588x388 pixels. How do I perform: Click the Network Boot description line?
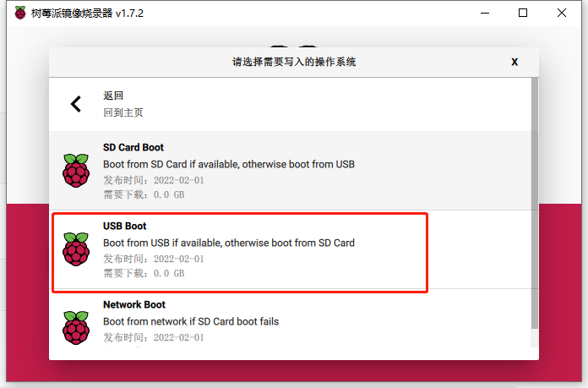[x=191, y=321]
